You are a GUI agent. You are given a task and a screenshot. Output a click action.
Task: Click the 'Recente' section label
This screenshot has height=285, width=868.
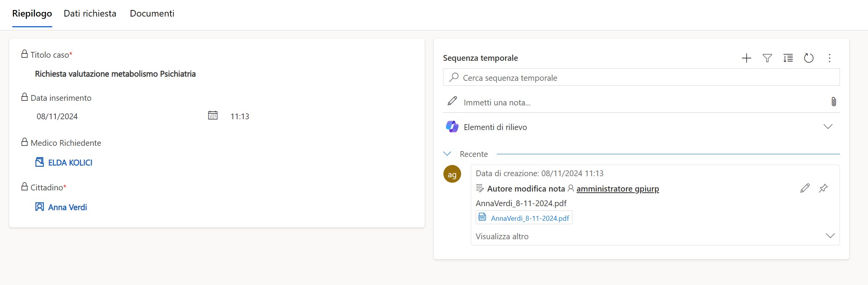coord(474,154)
